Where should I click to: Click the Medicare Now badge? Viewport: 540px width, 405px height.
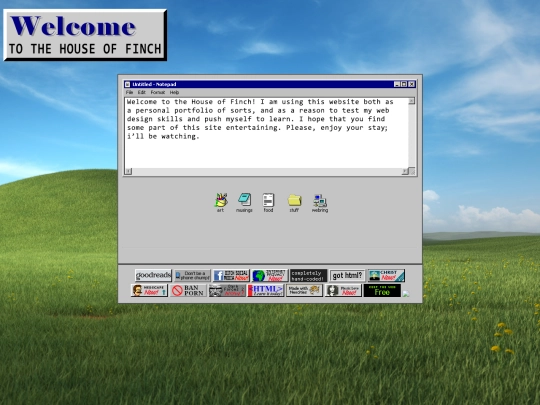[x=149, y=290]
